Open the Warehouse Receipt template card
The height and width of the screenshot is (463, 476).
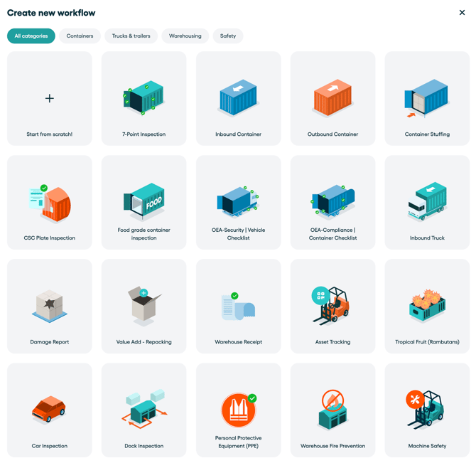click(x=238, y=307)
